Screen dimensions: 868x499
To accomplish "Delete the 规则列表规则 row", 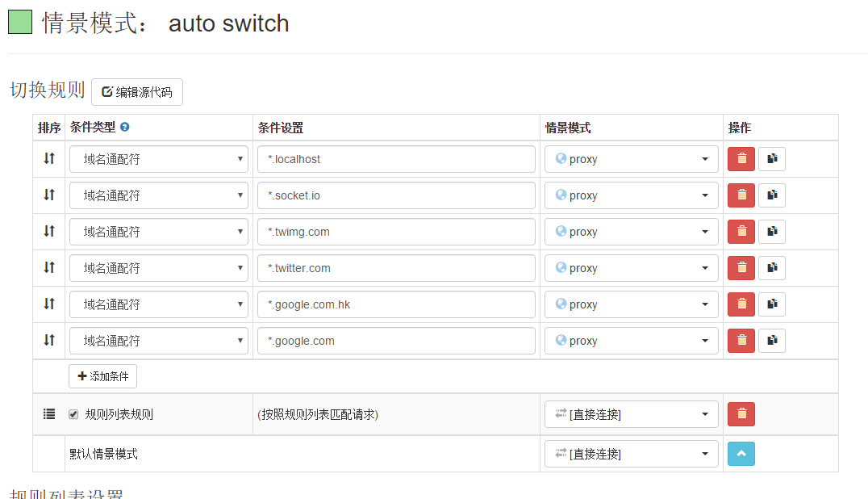I will click(x=741, y=414).
